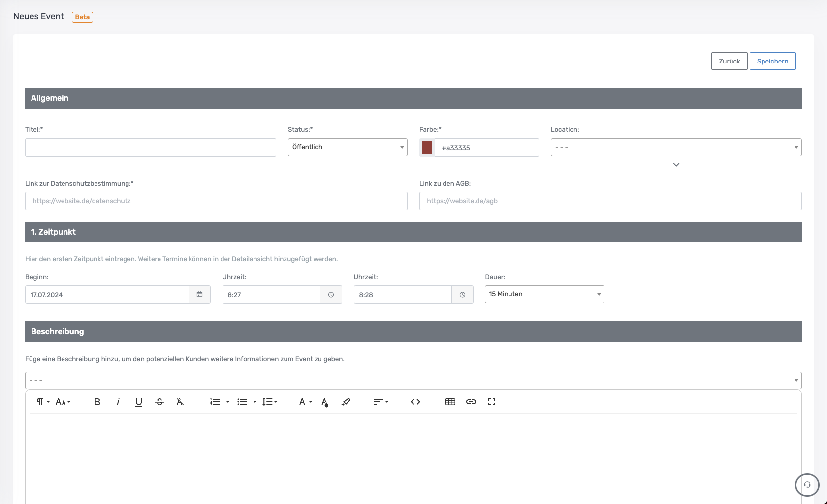Open the Dauer dropdown showing 15 Minuten
Image resolution: width=827 pixels, height=504 pixels.
544,294
